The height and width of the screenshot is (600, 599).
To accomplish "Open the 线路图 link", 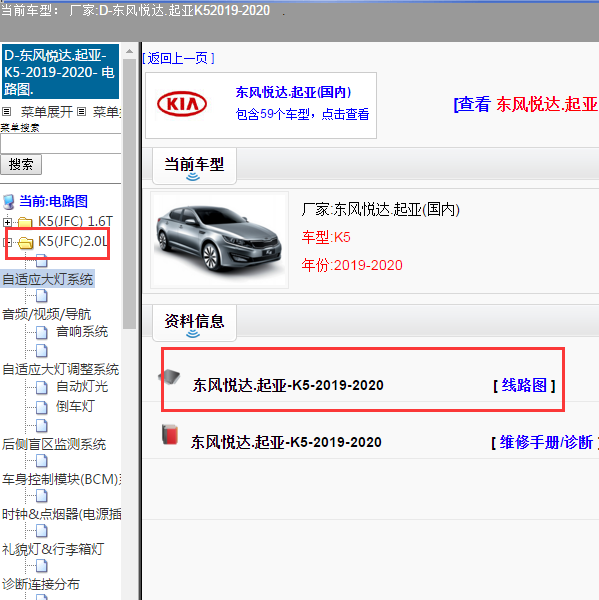I will (x=524, y=385).
